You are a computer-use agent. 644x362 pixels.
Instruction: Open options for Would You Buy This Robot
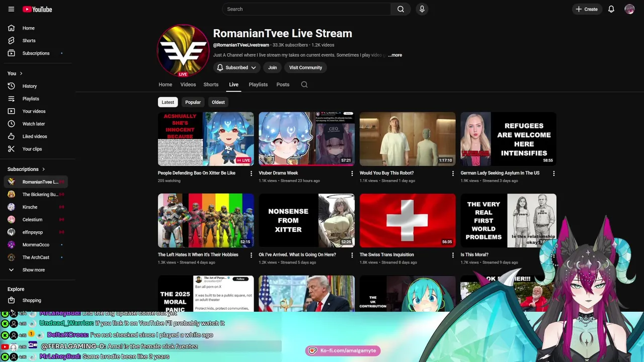(x=453, y=173)
